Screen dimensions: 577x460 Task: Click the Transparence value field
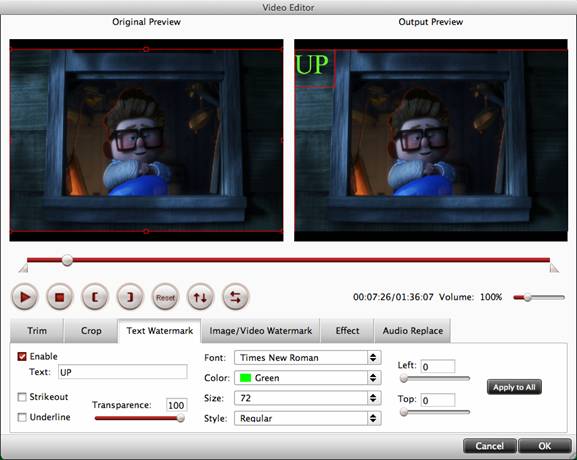coord(176,405)
